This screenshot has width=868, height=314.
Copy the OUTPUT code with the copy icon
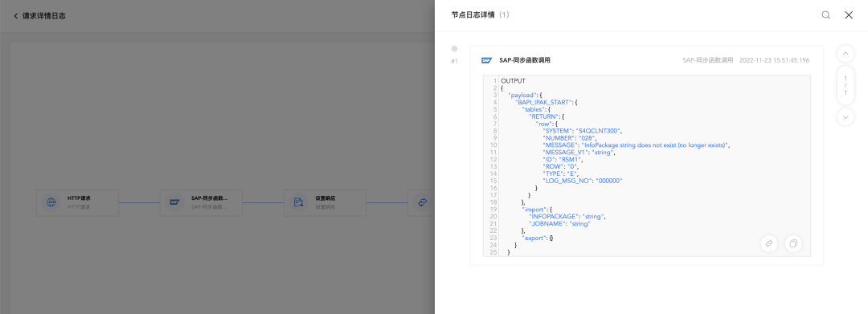[793, 243]
